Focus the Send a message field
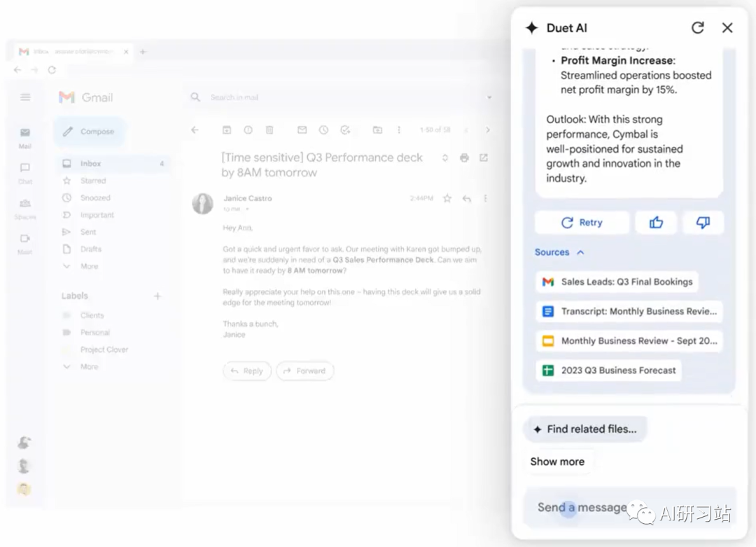Viewport: 756px width, 547px height. pyautogui.click(x=629, y=508)
